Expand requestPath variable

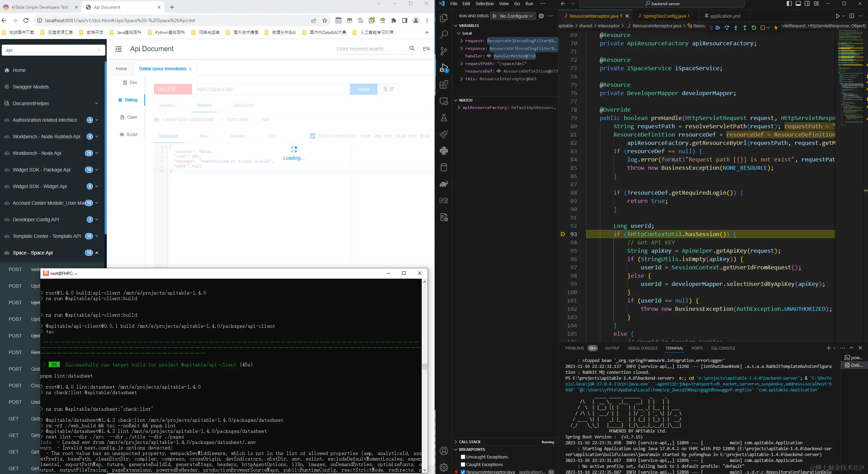pyautogui.click(x=461, y=64)
